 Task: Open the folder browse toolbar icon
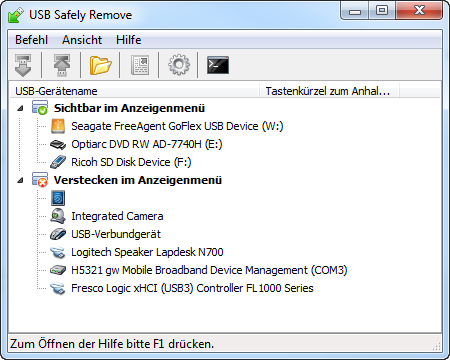(100, 65)
